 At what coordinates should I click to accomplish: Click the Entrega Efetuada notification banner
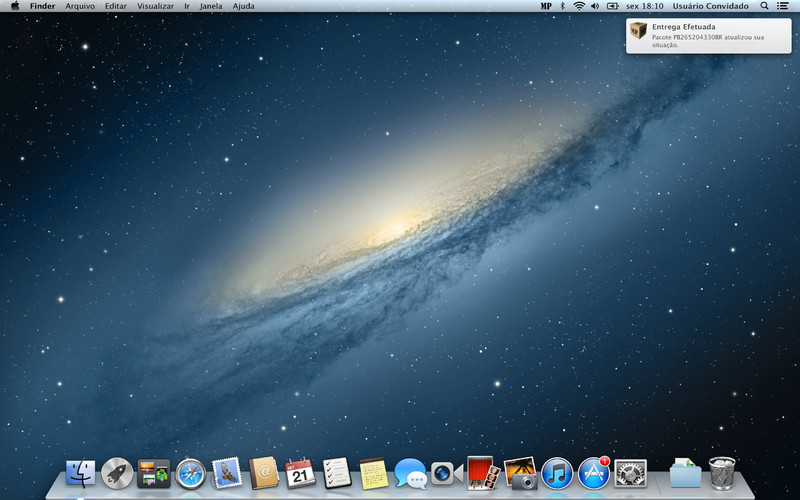(x=709, y=36)
